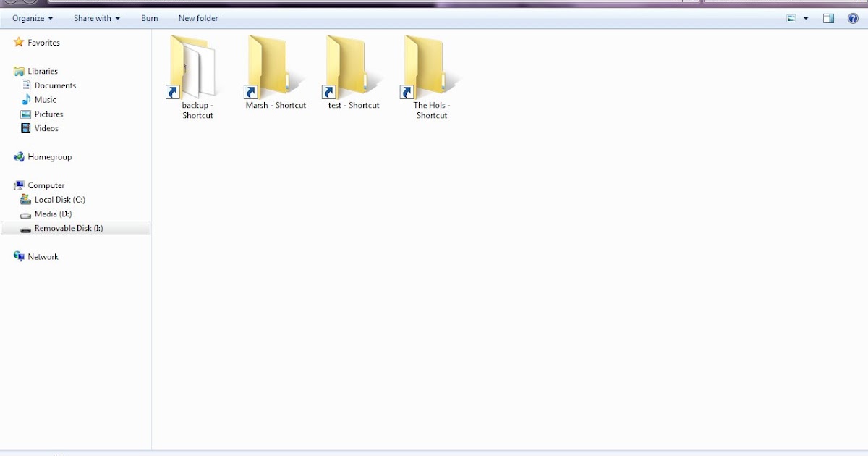Click the Change your view icon
868x456 pixels.
pyautogui.click(x=791, y=18)
